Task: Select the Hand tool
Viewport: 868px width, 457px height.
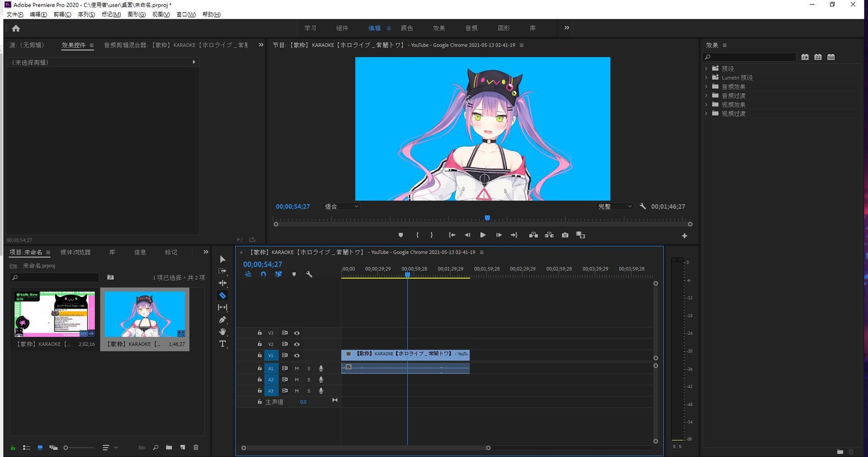Action: click(222, 332)
